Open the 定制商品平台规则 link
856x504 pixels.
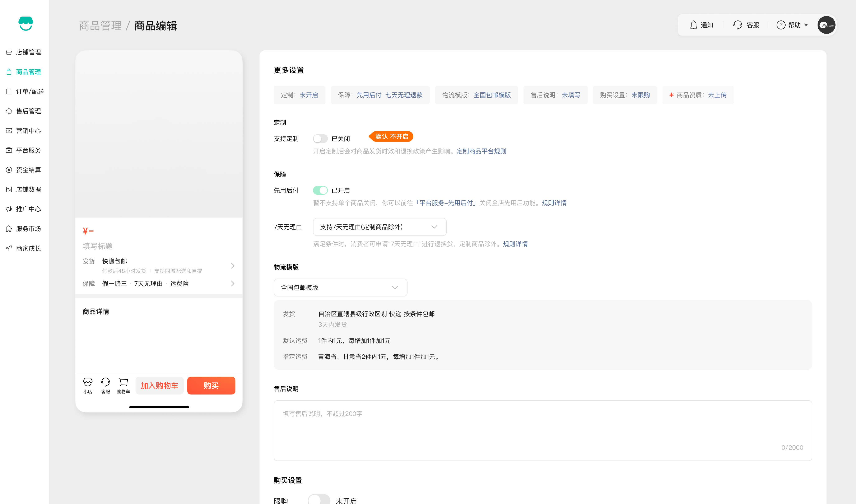click(x=481, y=151)
